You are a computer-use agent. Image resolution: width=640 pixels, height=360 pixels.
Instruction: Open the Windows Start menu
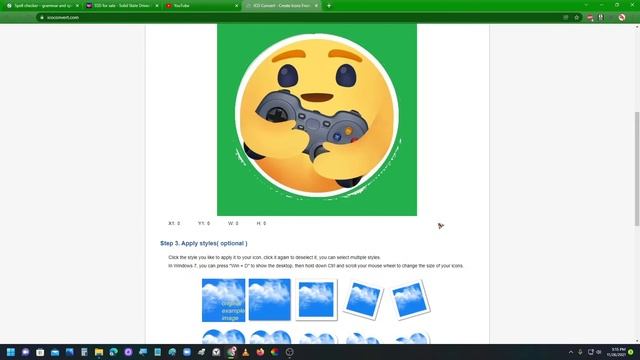11,352
